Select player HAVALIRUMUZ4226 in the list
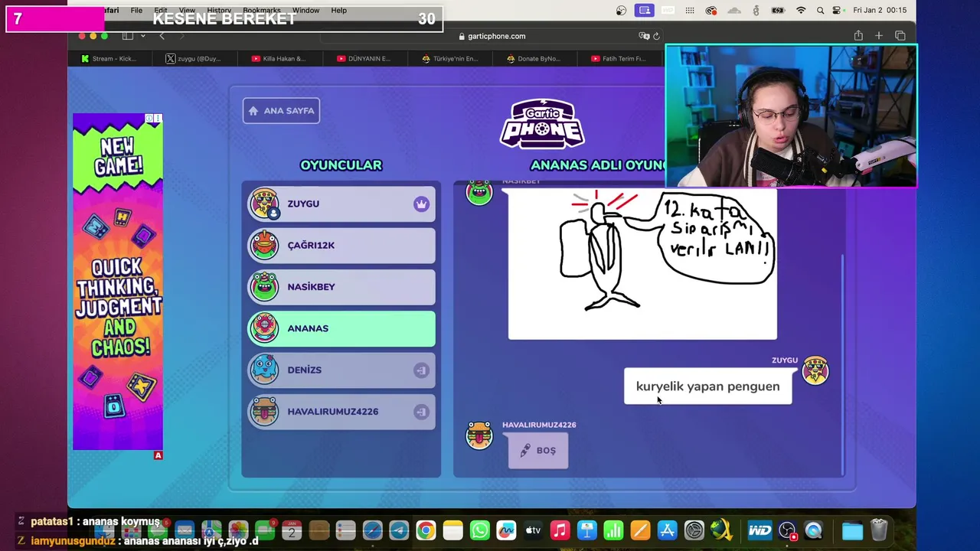Image resolution: width=980 pixels, height=551 pixels. pyautogui.click(x=341, y=412)
